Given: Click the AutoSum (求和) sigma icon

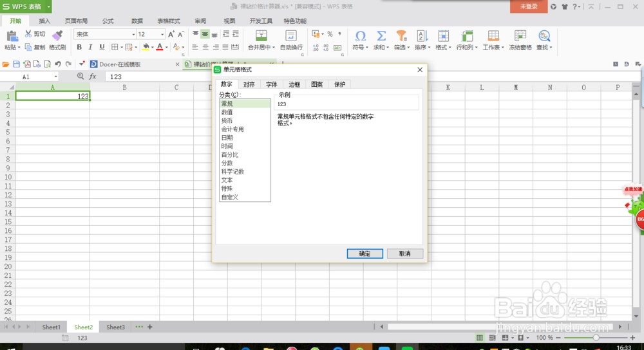Looking at the screenshot, I should tap(381, 35).
